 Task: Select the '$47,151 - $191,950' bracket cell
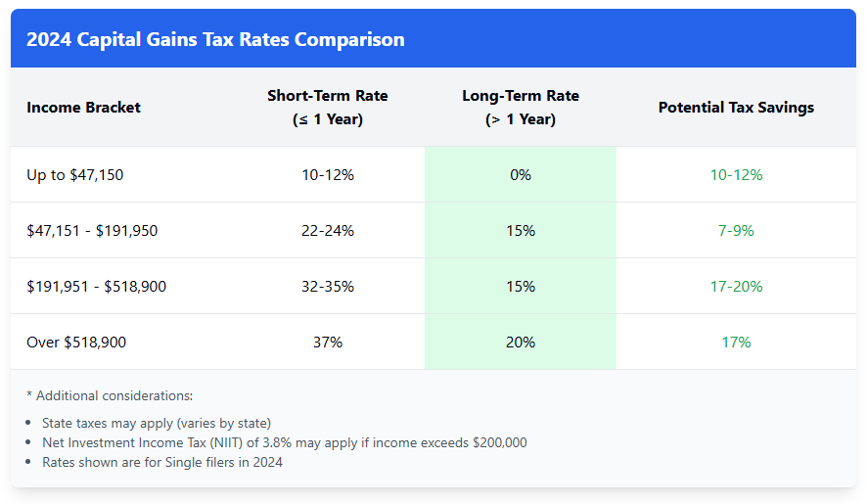(92, 231)
